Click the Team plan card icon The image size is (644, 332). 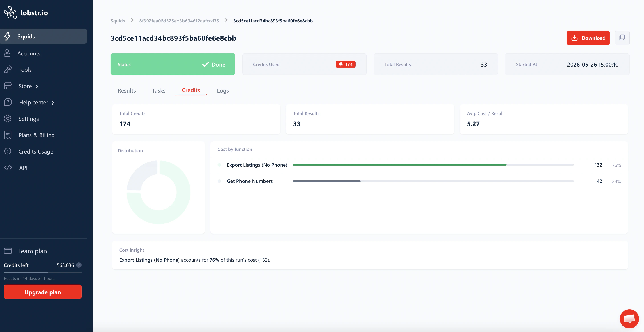click(8, 251)
